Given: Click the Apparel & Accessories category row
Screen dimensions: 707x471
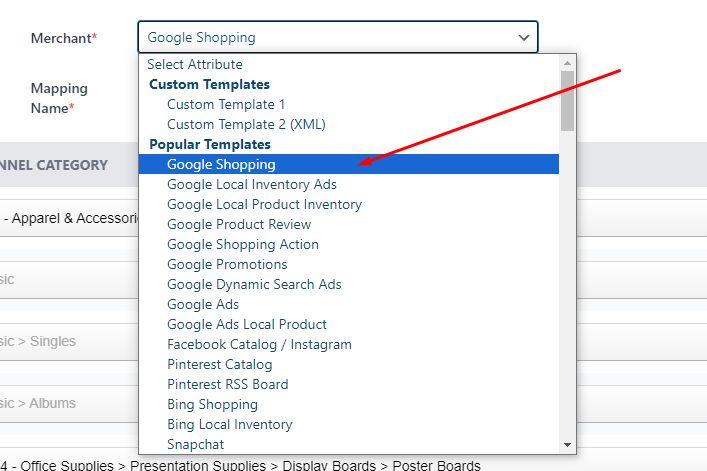Looking at the screenshot, I should [x=69, y=219].
